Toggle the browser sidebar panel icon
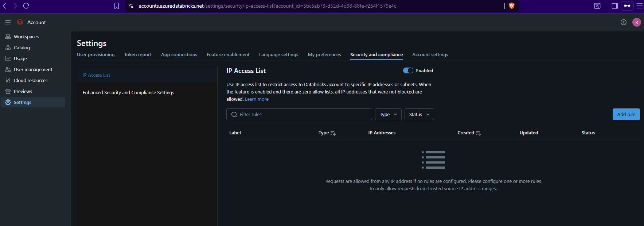Image resolution: width=644 pixels, height=226 pixels. tap(615, 6)
